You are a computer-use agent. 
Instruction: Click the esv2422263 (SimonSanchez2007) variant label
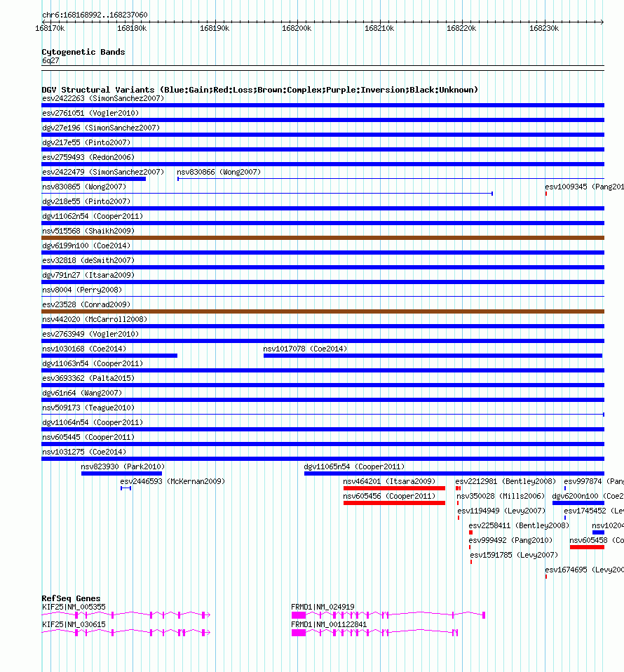(103, 99)
